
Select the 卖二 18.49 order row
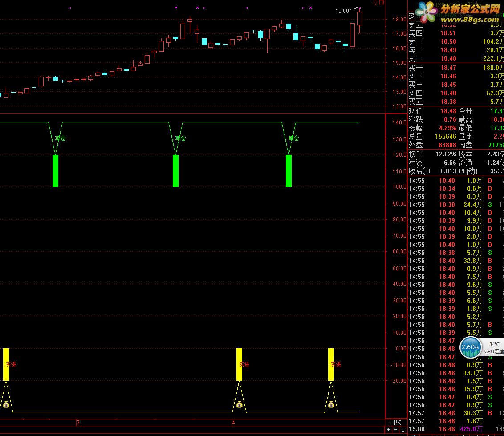pyautogui.click(x=456, y=50)
